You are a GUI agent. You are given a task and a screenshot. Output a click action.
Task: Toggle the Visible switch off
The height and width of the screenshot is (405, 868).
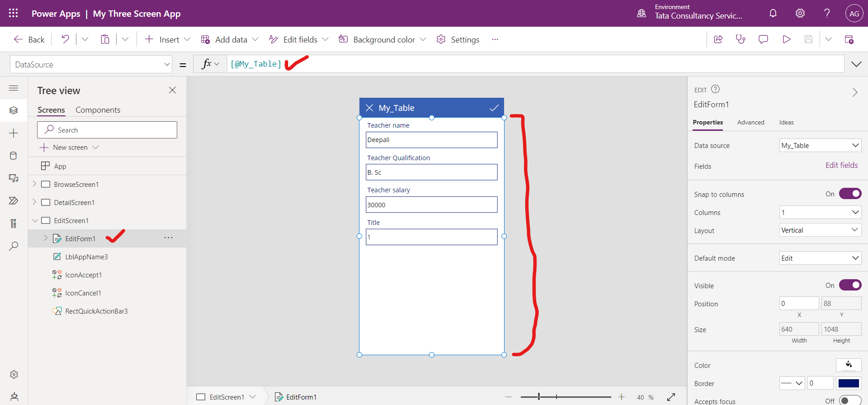pyautogui.click(x=850, y=285)
